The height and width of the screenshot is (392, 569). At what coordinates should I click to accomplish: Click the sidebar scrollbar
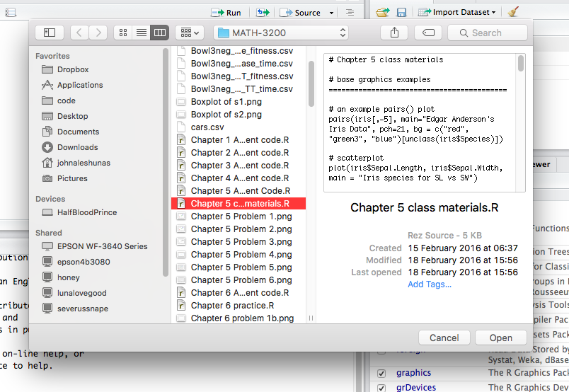pyautogui.click(x=166, y=162)
